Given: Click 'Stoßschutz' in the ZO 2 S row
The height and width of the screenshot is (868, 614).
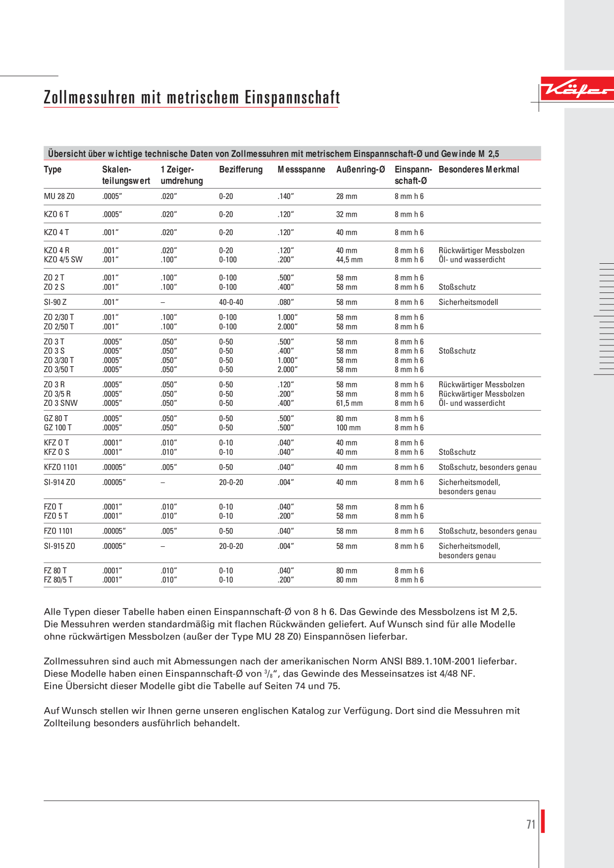Looking at the screenshot, I should pyautogui.click(x=457, y=287).
